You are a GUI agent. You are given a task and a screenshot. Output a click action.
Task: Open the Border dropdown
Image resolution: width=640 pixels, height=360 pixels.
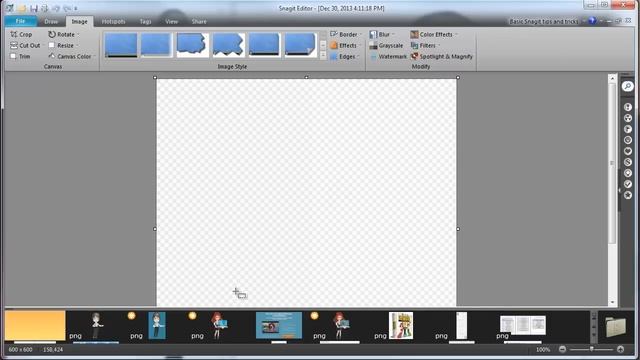[346, 35]
